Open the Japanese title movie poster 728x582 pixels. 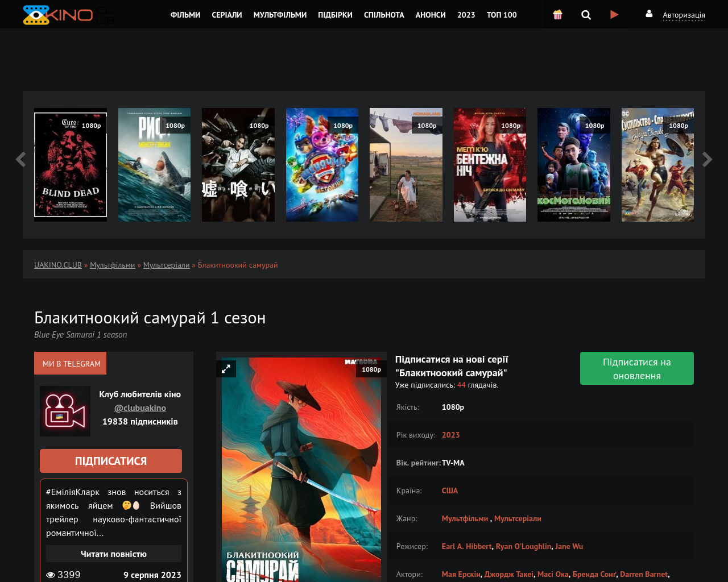coord(238,165)
